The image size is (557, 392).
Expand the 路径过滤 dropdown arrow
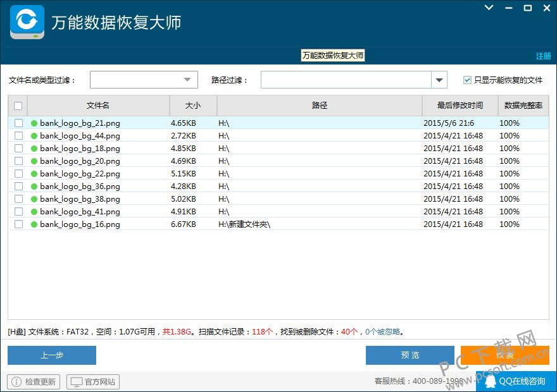(439, 80)
